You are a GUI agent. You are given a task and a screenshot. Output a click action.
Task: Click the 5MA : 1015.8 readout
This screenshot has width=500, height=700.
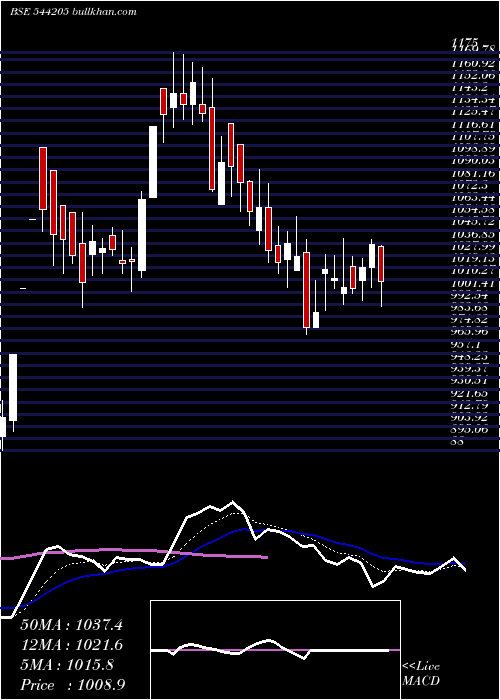coord(67,665)
